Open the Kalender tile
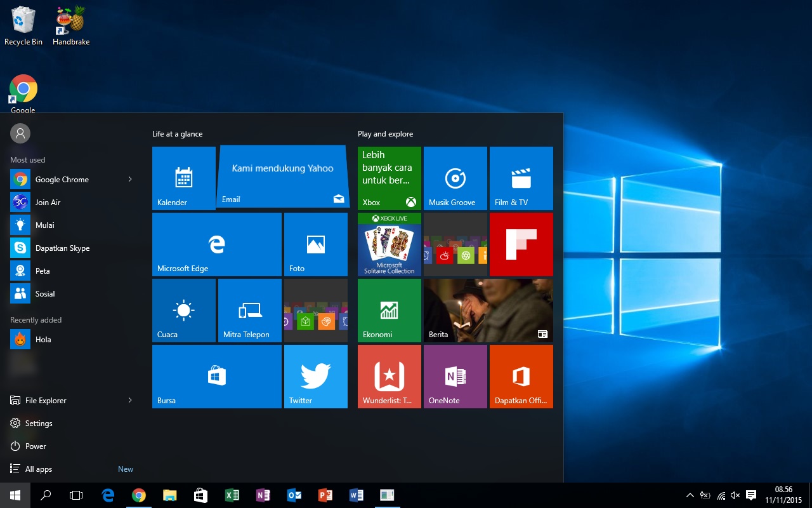This screenshot has height=508, width=812. [183, 178]
